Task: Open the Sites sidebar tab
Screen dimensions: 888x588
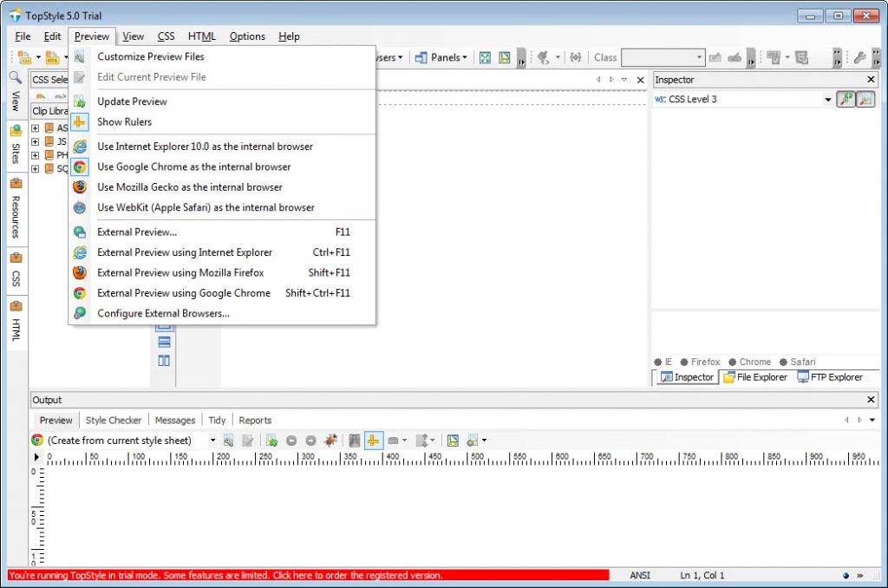Action: click(16, 147)
